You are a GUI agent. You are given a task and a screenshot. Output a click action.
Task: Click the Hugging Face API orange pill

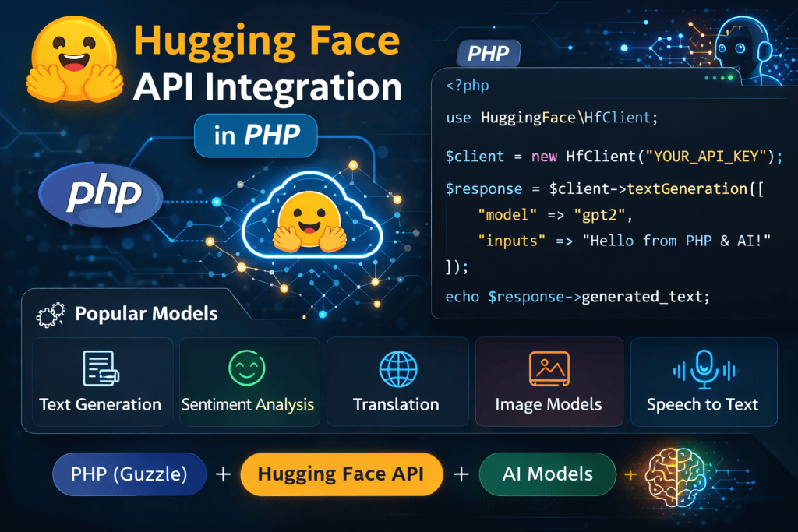click(x=341, y=474)
